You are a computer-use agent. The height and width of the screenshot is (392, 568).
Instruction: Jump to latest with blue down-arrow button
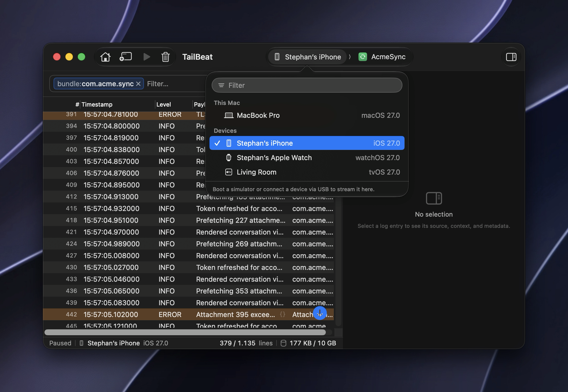320,313
